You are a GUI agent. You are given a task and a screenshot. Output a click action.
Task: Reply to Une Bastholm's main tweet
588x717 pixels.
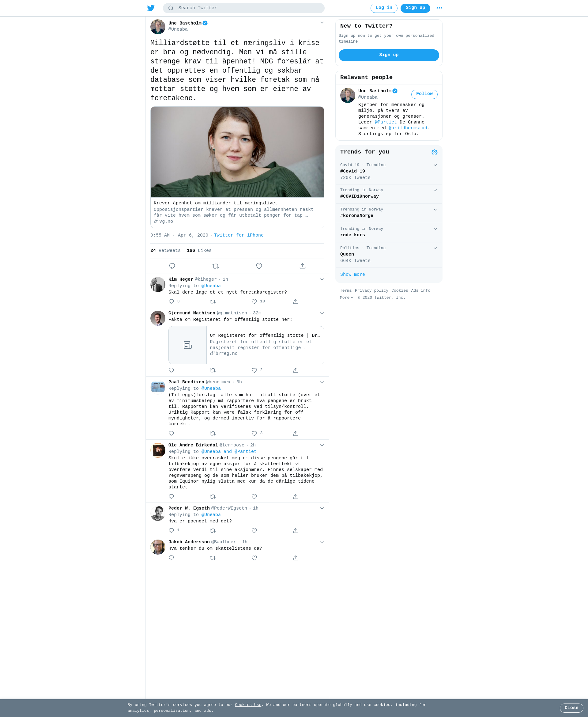tap(172, 266)
